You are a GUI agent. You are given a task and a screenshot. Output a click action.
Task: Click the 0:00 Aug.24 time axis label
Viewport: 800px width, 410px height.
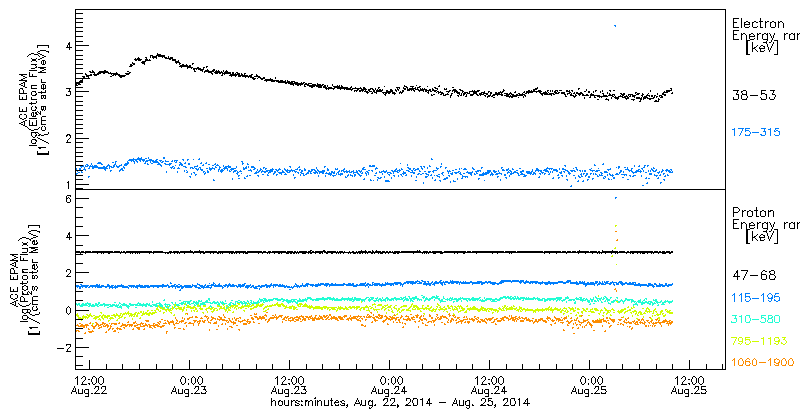click(390, 385)
